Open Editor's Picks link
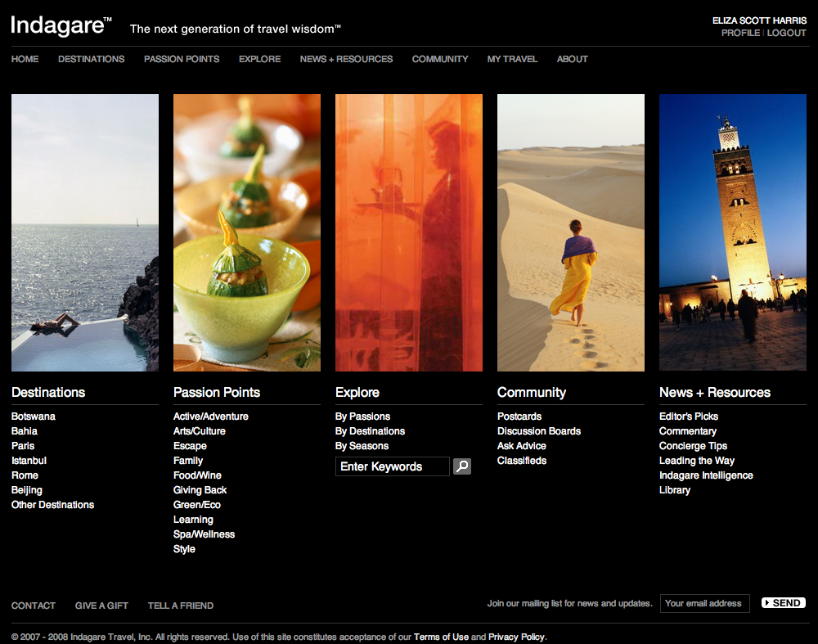The width and height of the screenshot is (818, 644). 689,417
